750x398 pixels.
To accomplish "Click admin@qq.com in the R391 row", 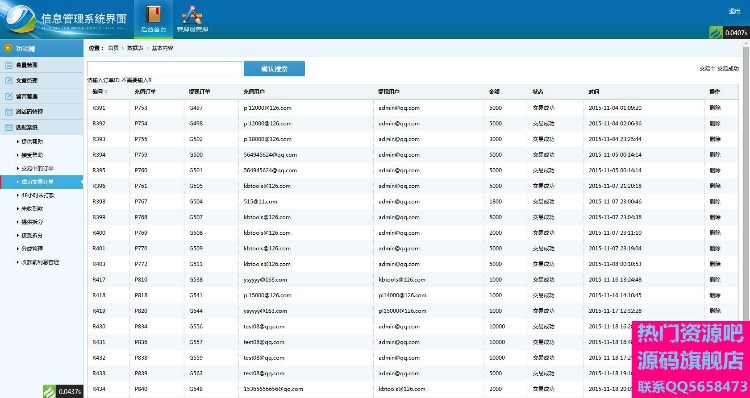I will 399,108.
